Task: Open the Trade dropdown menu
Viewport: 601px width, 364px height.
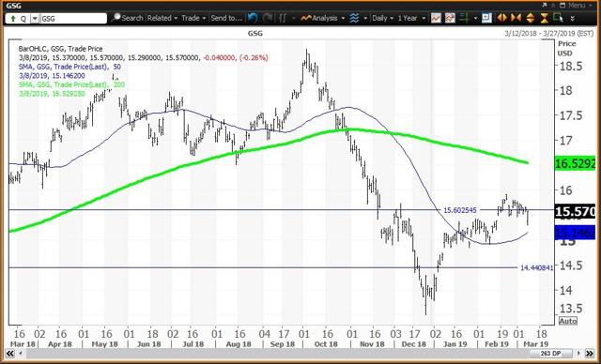Action: [x=193, y=18]
